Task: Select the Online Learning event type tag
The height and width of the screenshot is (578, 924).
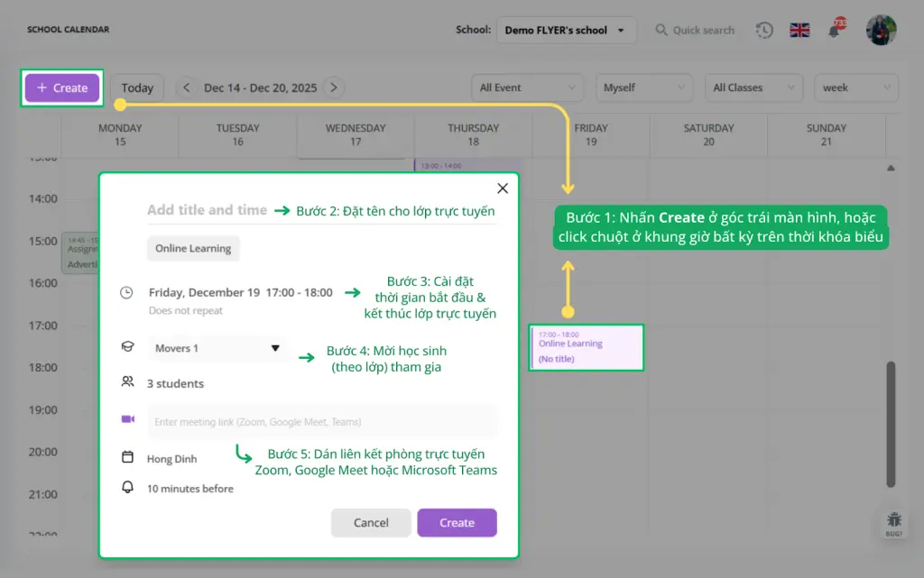Action: click(193, 249)
